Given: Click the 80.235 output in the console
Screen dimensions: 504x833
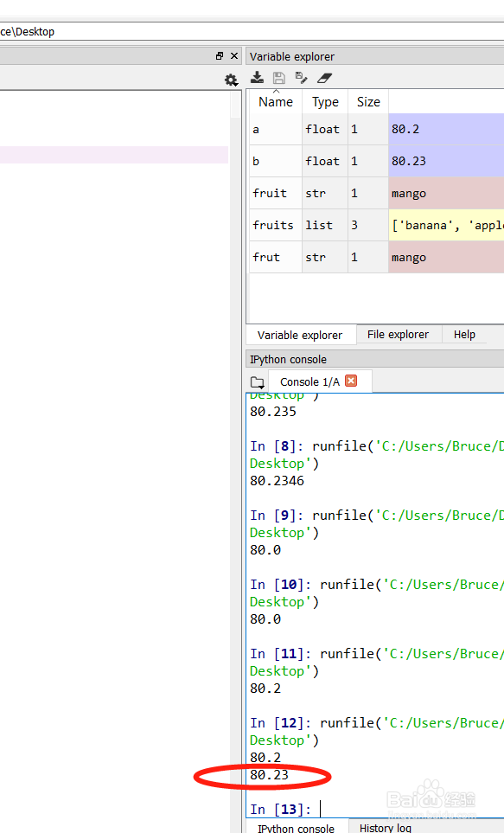Looking at the screenshot, I should point(273,412).
